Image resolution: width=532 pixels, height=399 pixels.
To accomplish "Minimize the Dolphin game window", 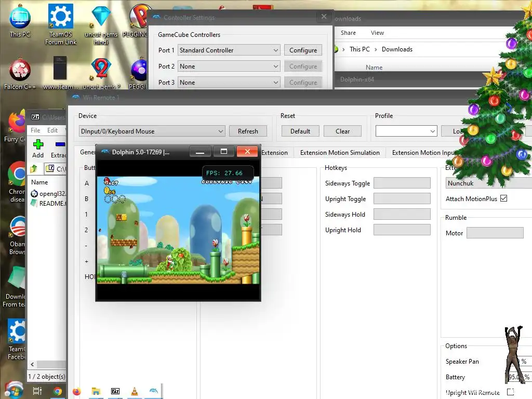I will click(x=200, y=152).
